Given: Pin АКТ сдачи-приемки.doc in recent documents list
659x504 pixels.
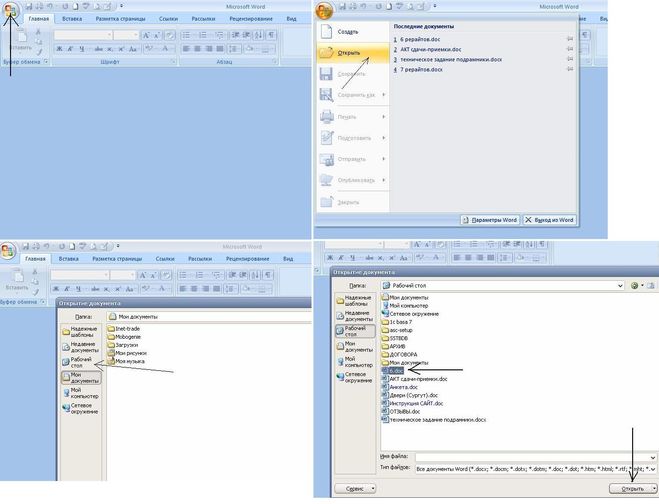Looking at the screenshot, I should pos(570,49).
